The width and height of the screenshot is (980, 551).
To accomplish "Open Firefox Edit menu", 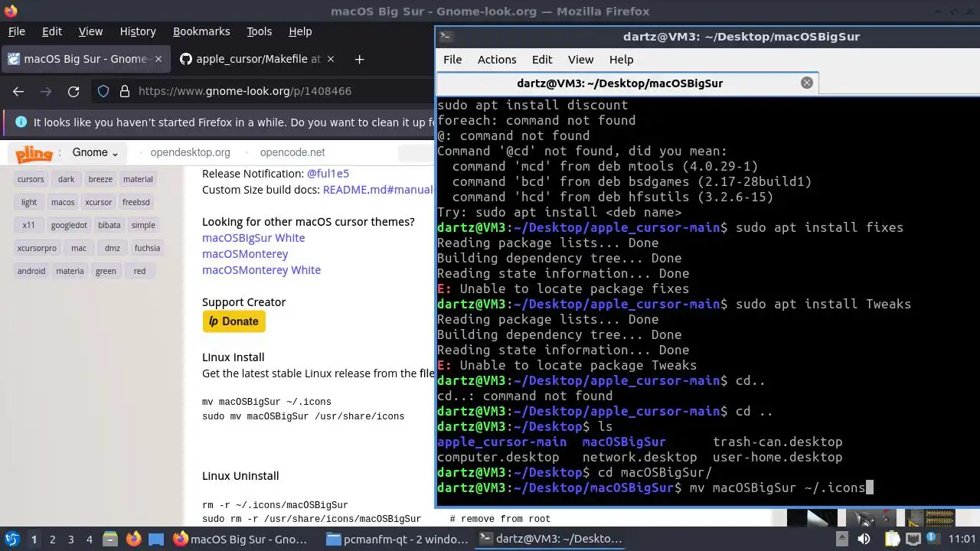I will coord(52,31).
